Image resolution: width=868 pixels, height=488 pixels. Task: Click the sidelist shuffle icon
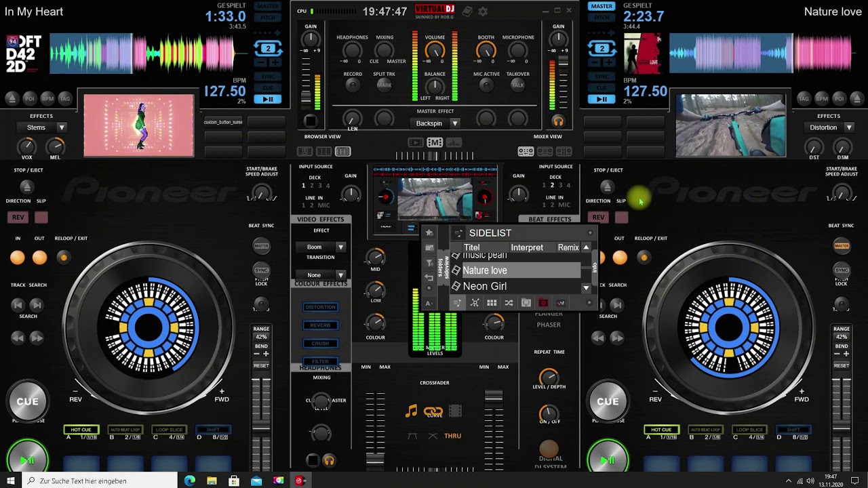point(509,303)
